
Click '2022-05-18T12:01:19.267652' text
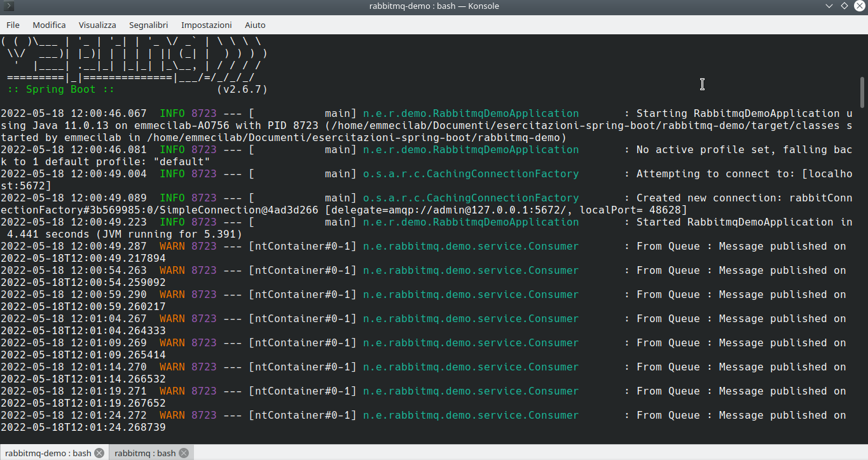83,403
